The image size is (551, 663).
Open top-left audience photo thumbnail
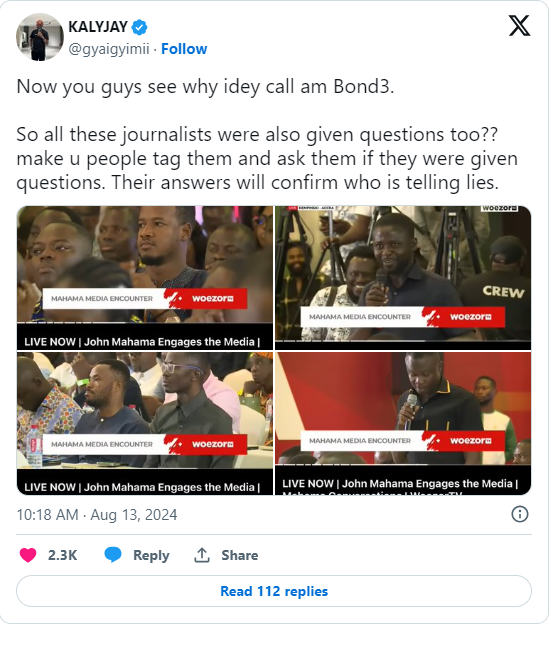tap(145, 278)
